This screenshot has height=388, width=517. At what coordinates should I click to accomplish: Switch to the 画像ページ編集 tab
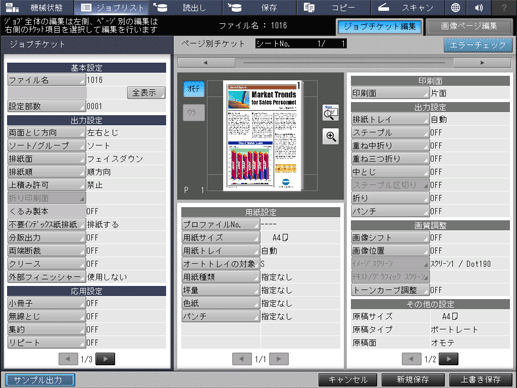coord(469,26)
